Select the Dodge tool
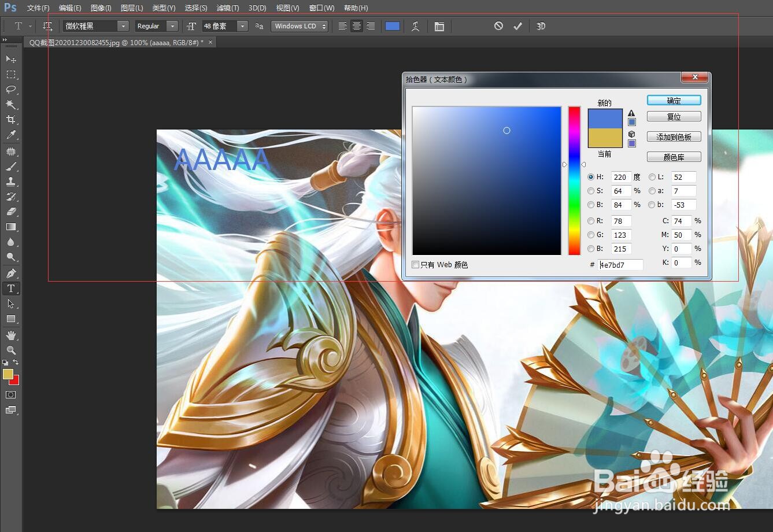Viewport: 773px width, 532px height. (10, 257)
